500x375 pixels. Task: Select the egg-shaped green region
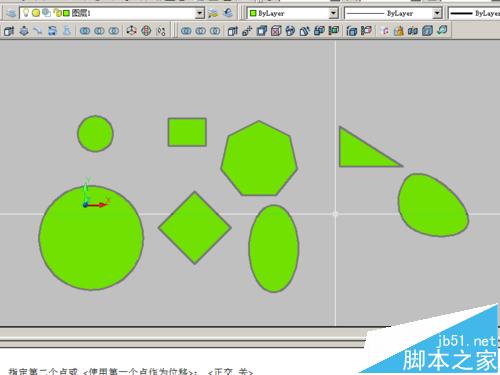pyautogui.click(x=433, y=205)
